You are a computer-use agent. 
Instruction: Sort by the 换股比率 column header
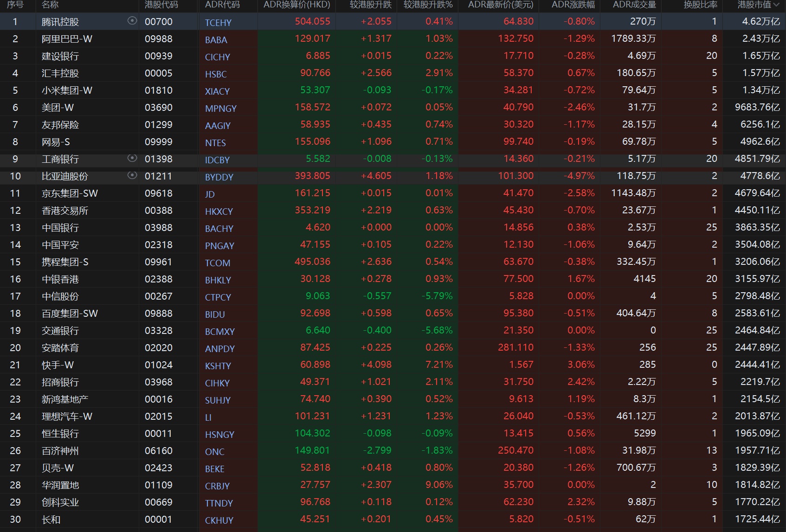701,5
